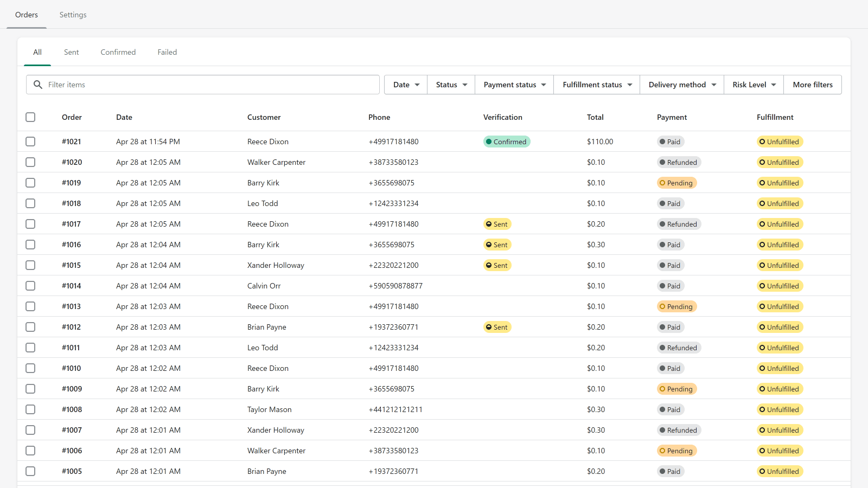Show the Failed orders tab

(167, 52)
